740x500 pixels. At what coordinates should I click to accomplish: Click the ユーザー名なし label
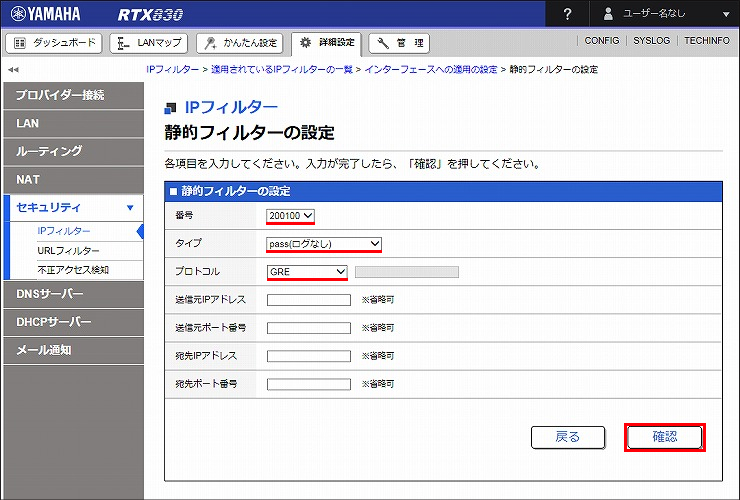[654, 14]
